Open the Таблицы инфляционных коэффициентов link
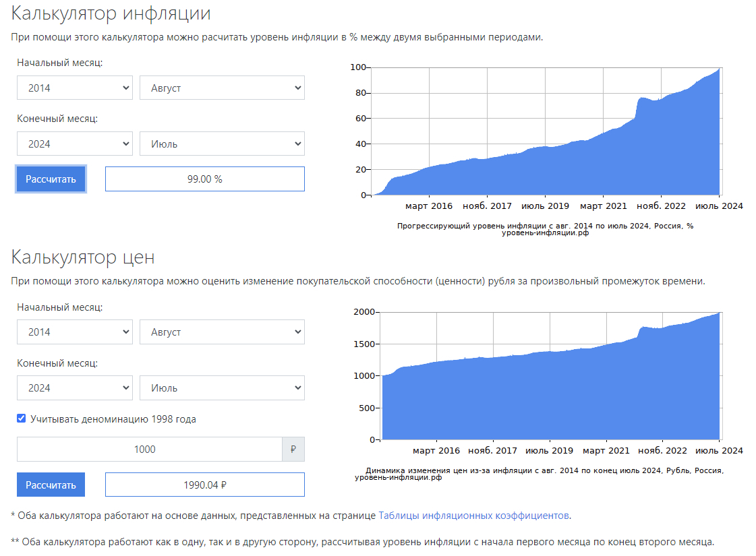 474,516
